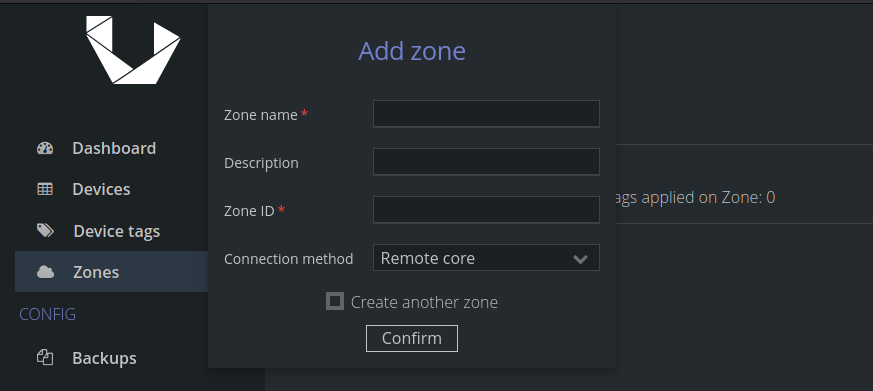Expand the Connection method dropdown arrow
The height and width of the screenshot is (391, 873).
[580, 259]
